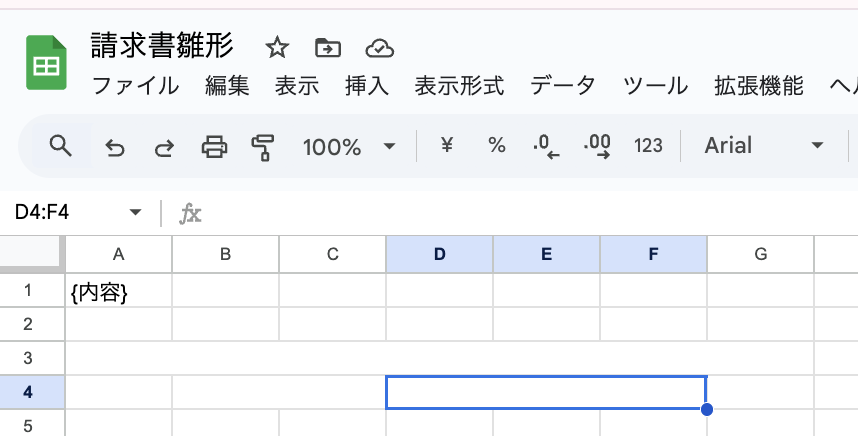The width and height of the screenshot is (858, 436).
Task: Expand the 100% zoom dropdown
Action: [x=389, y=147]
